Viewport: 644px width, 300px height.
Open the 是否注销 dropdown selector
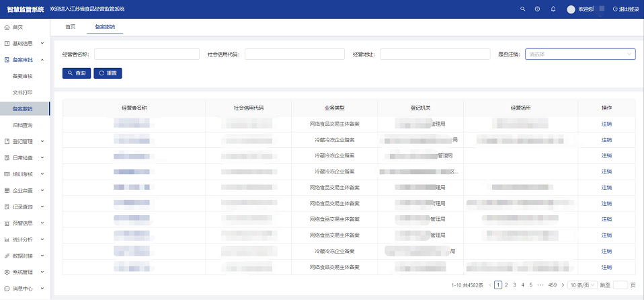pos(580,54)
